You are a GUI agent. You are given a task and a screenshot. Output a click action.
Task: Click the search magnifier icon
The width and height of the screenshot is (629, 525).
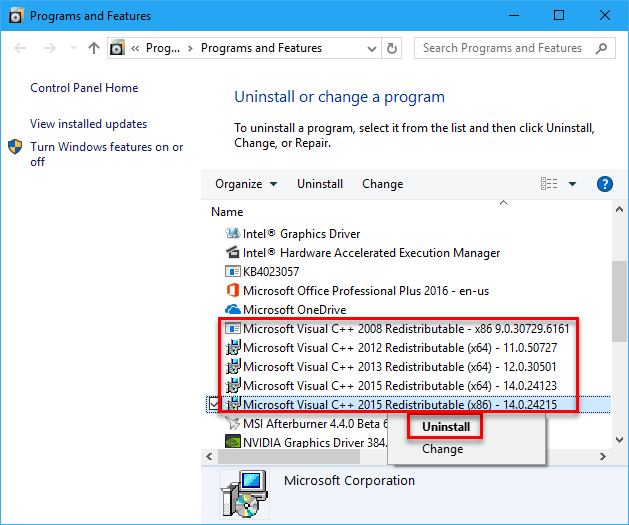pyautogui.click(x=601, y=48)
